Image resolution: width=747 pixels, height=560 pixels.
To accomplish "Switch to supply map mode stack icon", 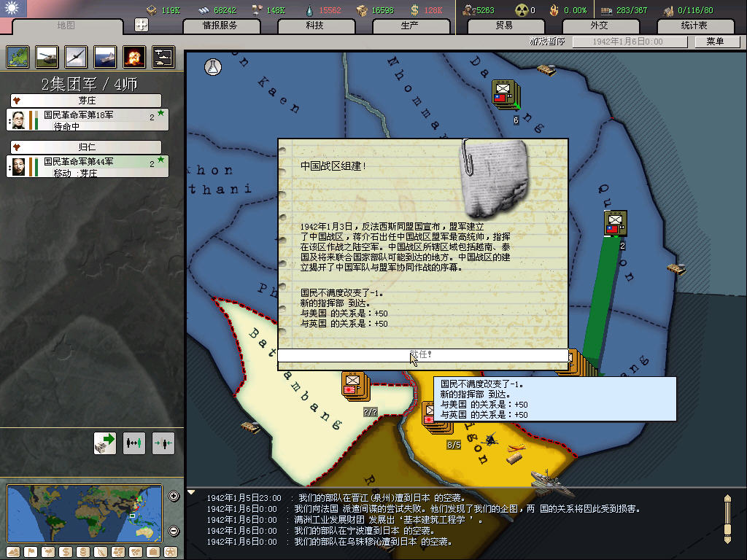I will (83, 552).
